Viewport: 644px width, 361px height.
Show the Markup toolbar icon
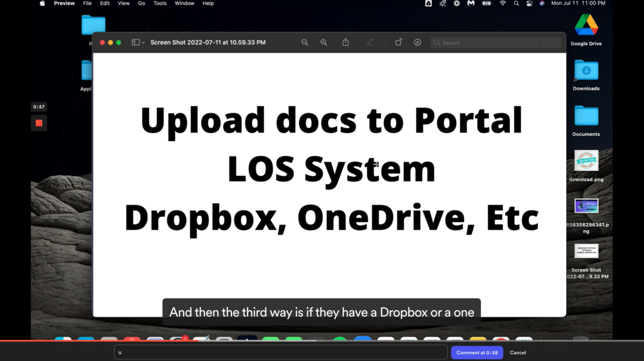click(x=417, y=43)
